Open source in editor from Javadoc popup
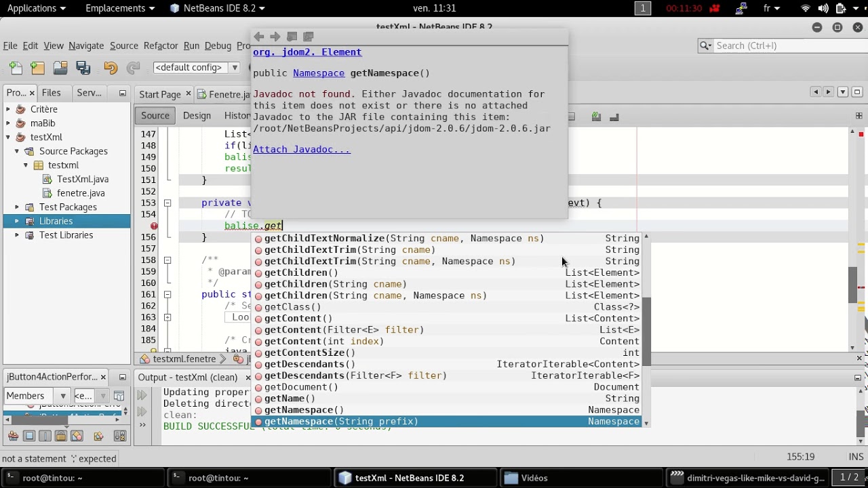 coord(308,37)
